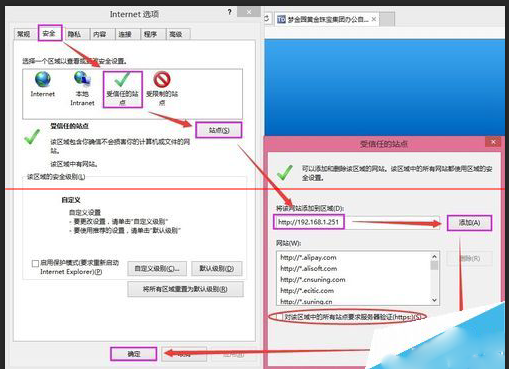Click the website address field containing http://192.168.1.251
Image resolution: width=509 pixels, height=369 pixels.
click(x=357, y=222)
